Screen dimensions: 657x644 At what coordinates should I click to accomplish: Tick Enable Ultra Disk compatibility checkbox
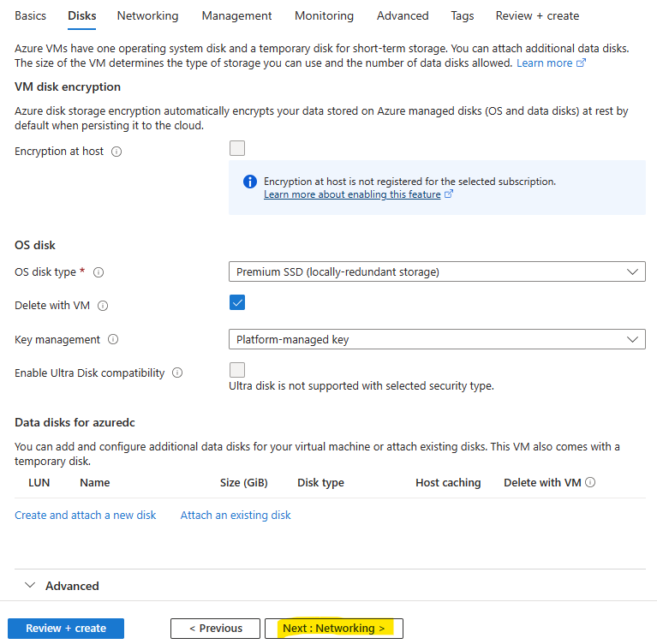click(x=237, y=370)
